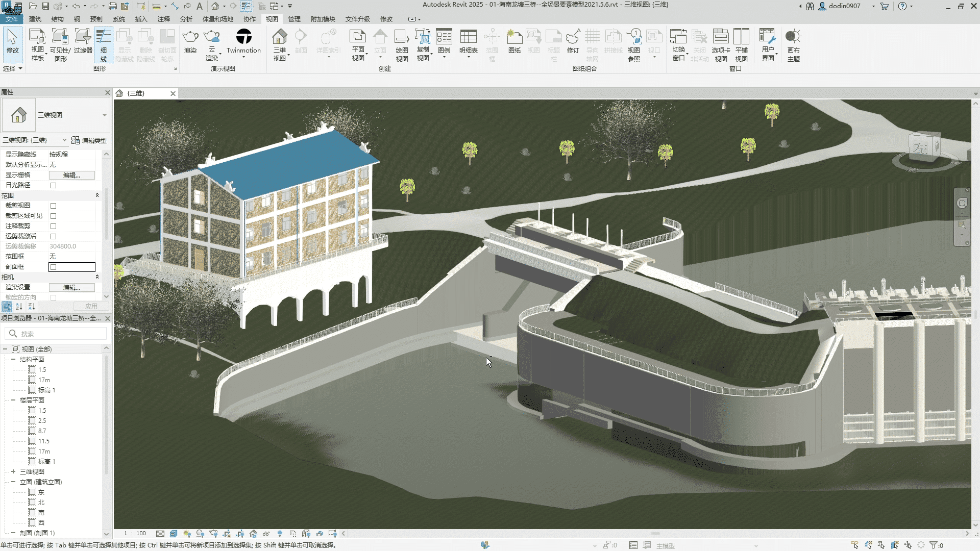Collapse the 楼层平面 tree node
The width and height of the screenshot is (980, 551).
coord(13,400)
